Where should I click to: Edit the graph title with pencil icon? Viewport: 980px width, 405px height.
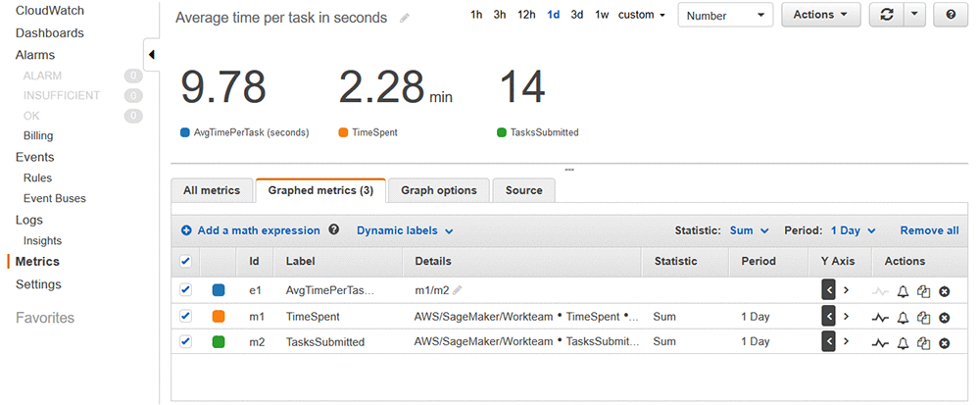pyautogui.click(x=405, y=18)
